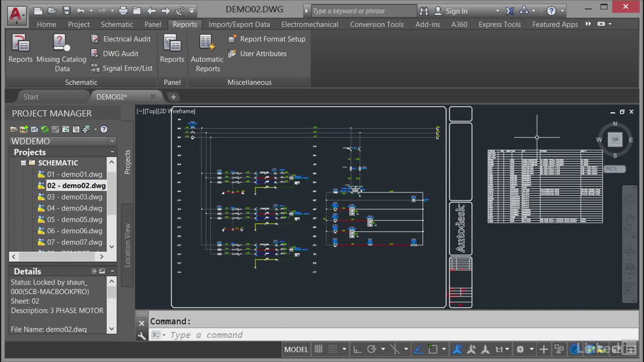Click the Save icon in Quick Access toolbar
The image size is (644, 362).
66,11
